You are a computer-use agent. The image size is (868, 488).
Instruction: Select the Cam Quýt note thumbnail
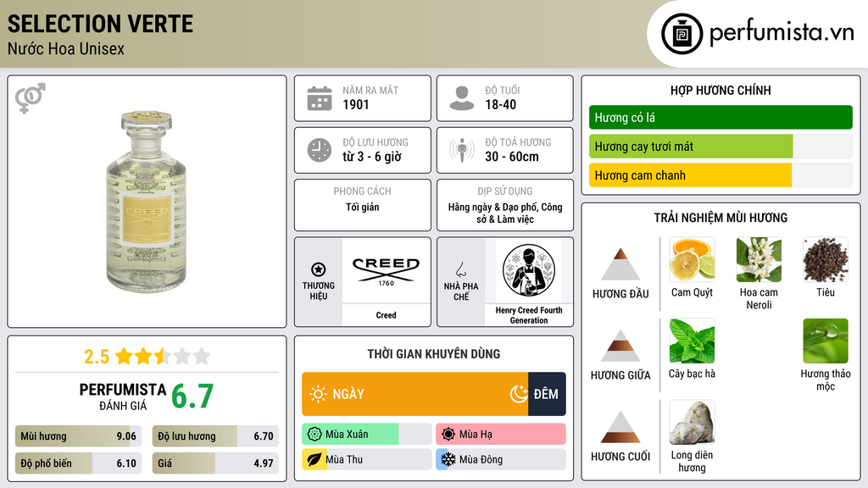click(x=692, y=259)
